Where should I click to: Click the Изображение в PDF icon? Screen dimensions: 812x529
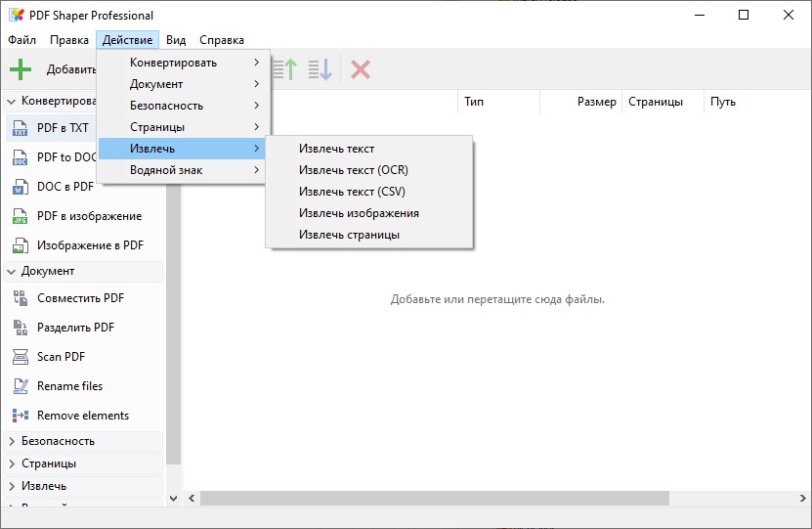[x=21, y=245]
